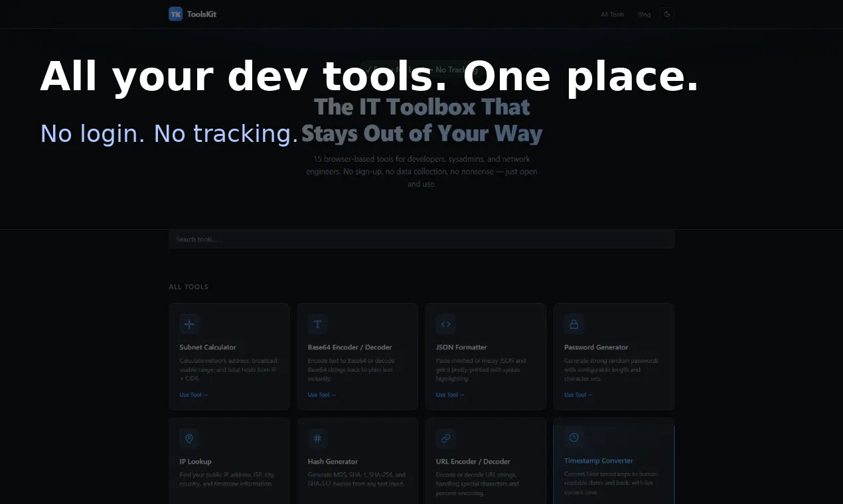Image resolution: width=843 pixels, height=504 pixels.
Task: Click the Base64 Encoder text icon
Action: (317, 324)
